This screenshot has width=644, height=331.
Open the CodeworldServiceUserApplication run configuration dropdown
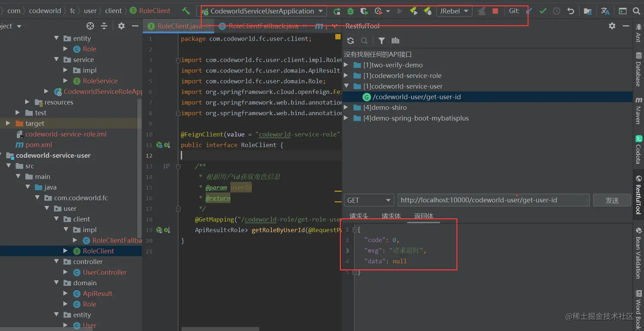click(x=262, y=11)
